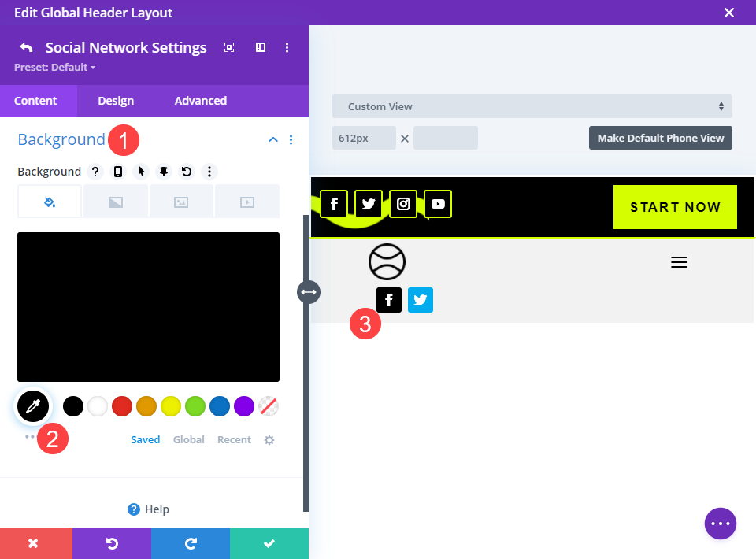Screen dimensions: 756x559
Task: Select the background image tab
Action: click(x=181, y=202)
